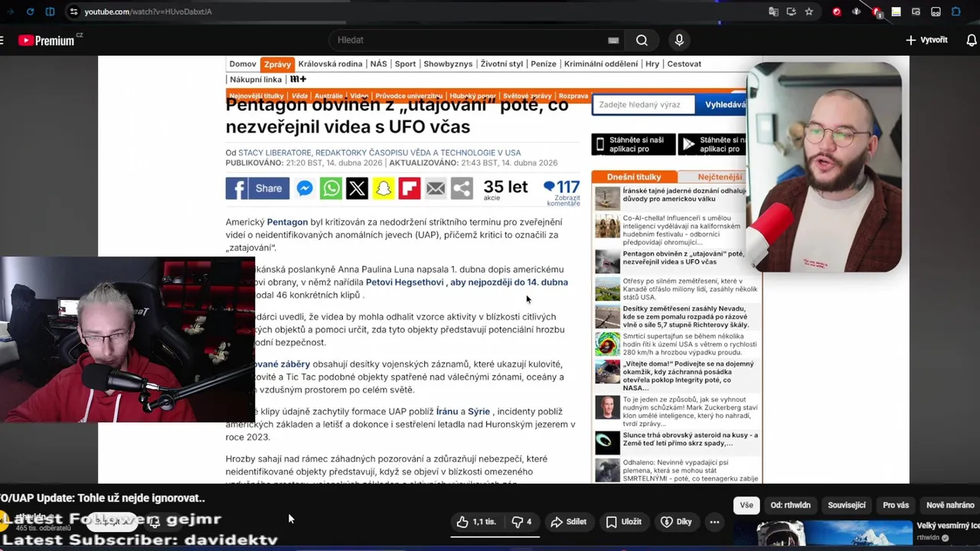The height and width of the screenshot is (551, 980).
Task: Switch to Dnešní titulky tab
Action: pyautogui.click(x=634, y=177)
